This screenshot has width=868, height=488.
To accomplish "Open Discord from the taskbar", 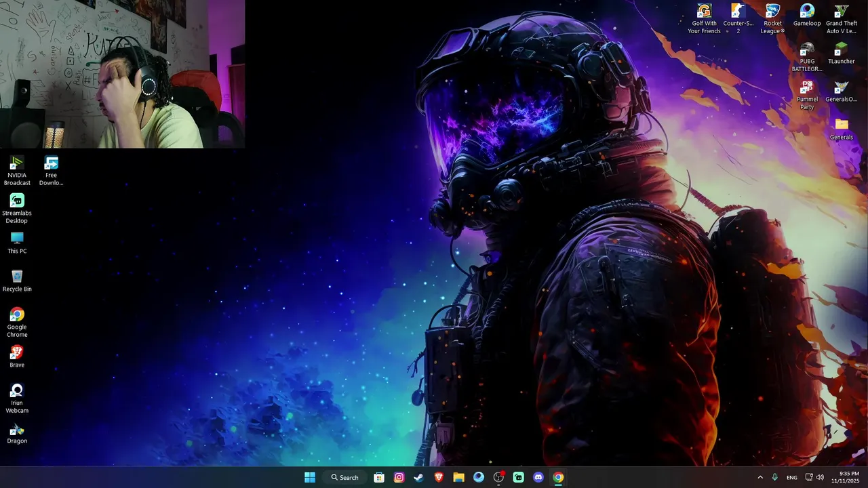I will [x=538, y=477].
